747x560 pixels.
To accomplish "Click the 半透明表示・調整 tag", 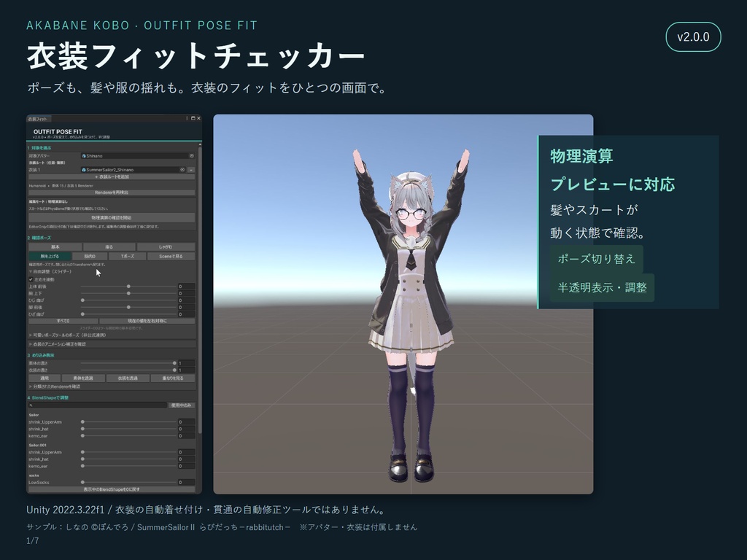I will click(x=602, y=287).
